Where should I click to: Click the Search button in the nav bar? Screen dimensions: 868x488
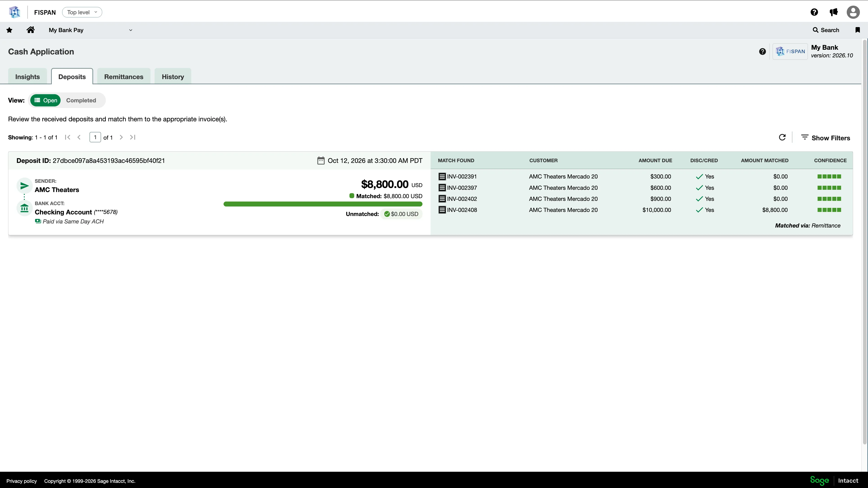coord(826,30)
